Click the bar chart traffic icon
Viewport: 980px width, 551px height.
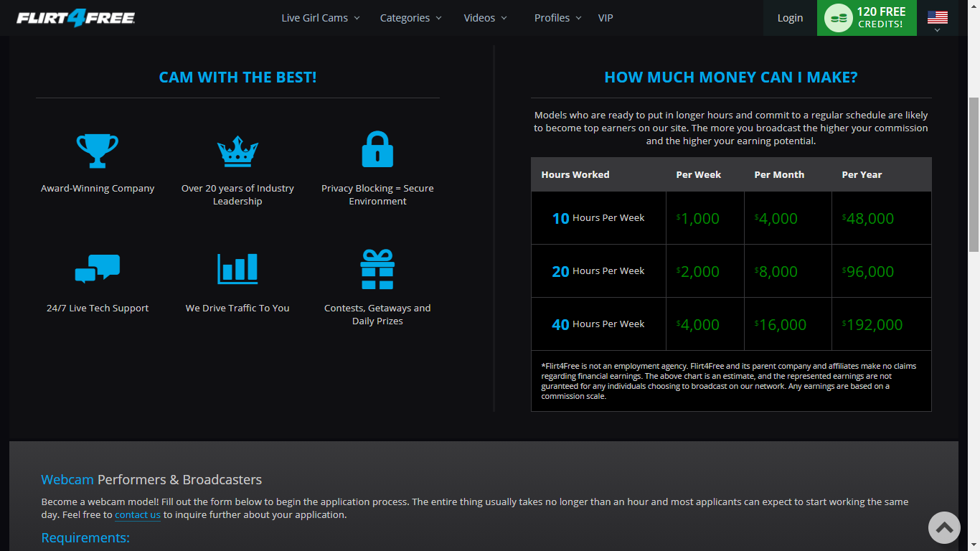237,268
